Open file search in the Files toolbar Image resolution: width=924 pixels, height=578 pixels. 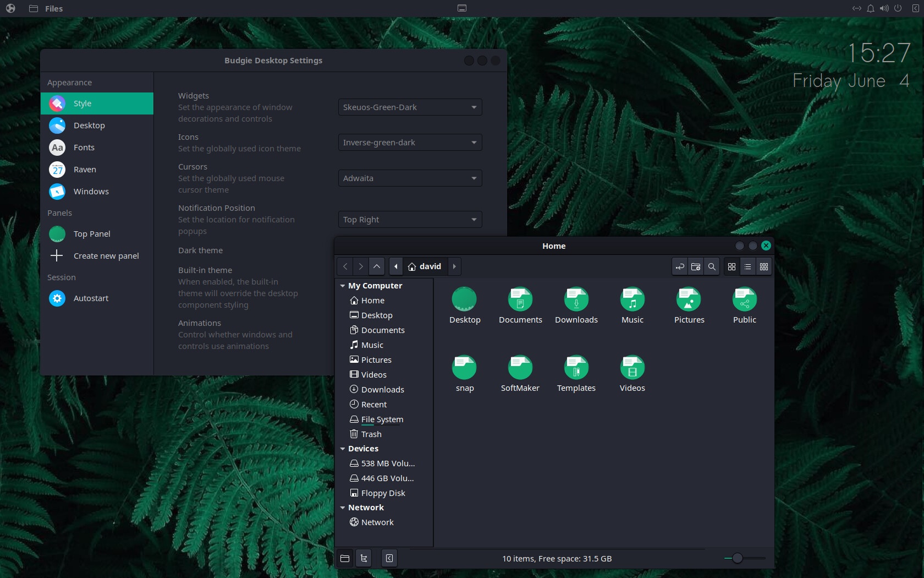pyautogui.click(x=712, y=266)
